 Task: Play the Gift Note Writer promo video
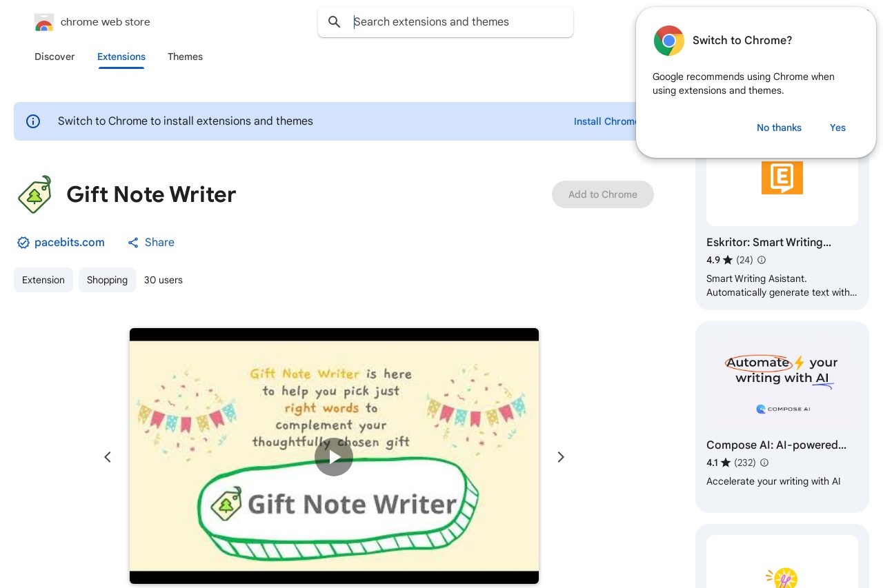point(334,457)
